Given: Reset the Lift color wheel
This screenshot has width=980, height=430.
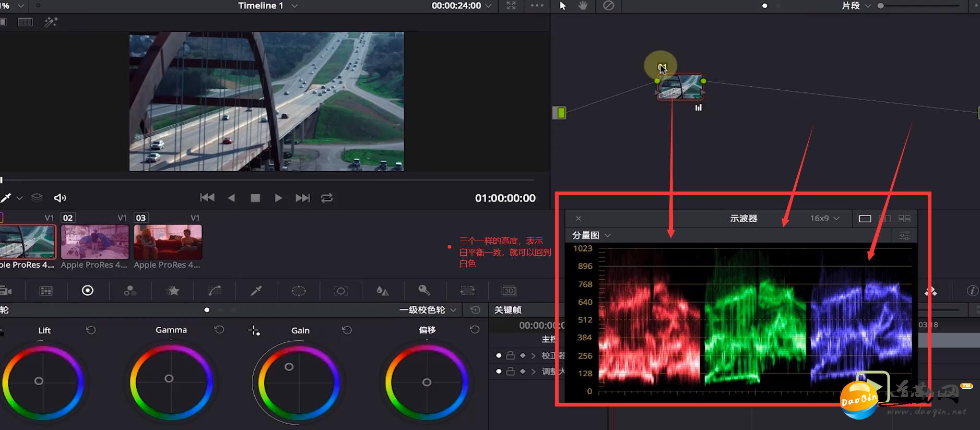Looking at the screenshot, I should click(x=91, y=330).
